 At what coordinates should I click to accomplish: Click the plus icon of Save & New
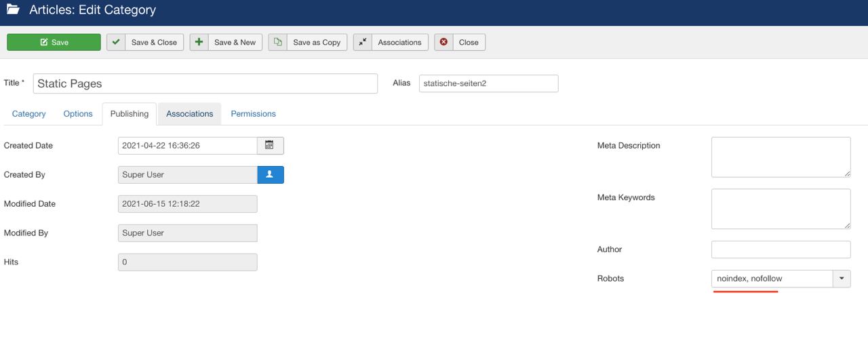coord(199,42)
